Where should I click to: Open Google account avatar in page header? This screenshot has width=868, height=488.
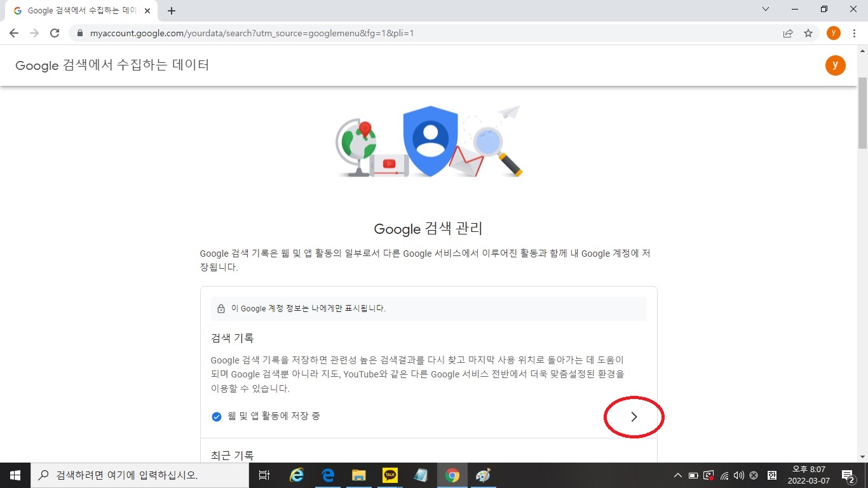835,65
